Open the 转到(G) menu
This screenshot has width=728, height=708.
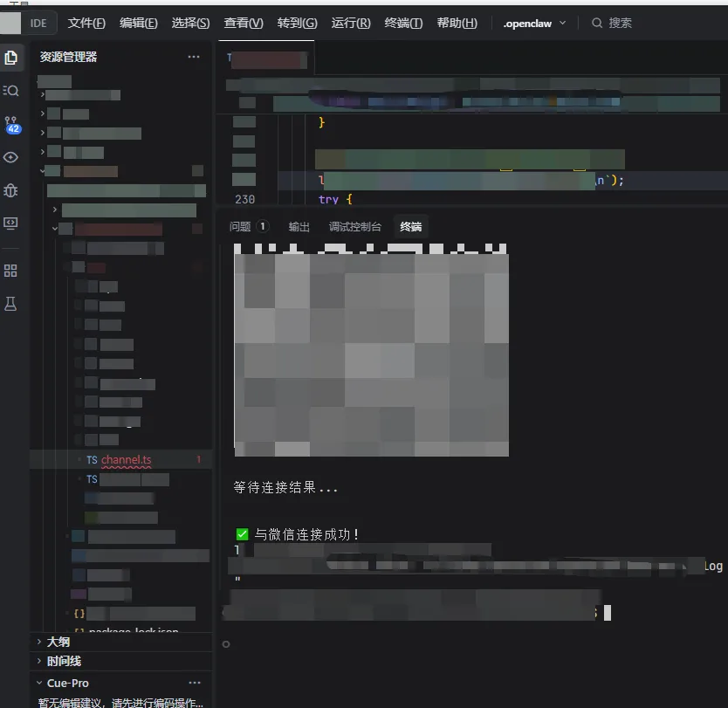tap(297, 23)
